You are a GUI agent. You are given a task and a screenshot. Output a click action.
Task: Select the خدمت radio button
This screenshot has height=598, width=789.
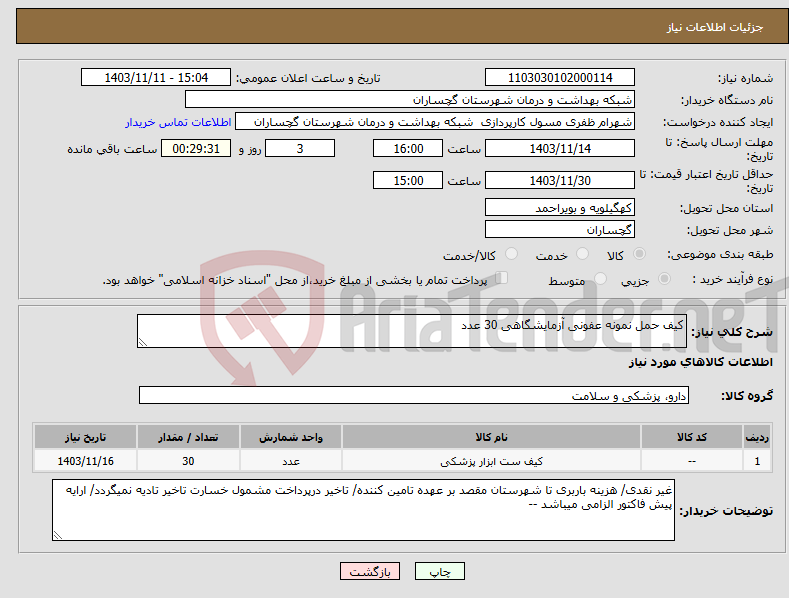(x=582, y=254)
